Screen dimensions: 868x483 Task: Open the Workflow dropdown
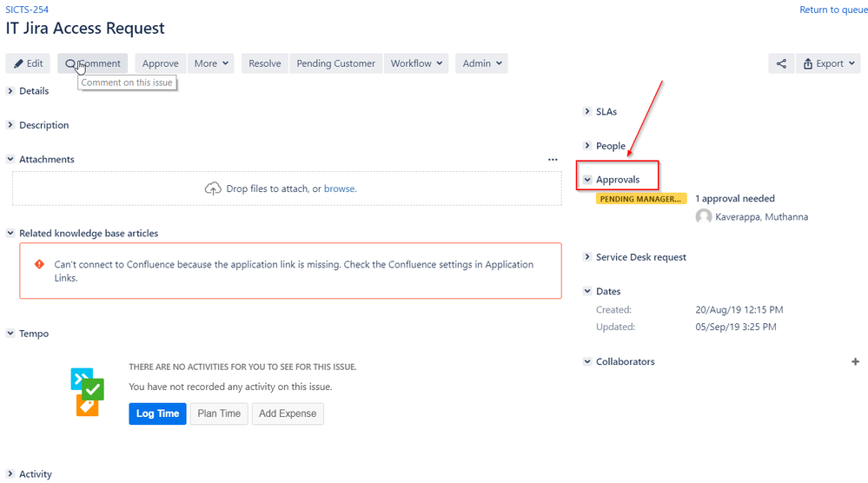(x=416, y=63)
